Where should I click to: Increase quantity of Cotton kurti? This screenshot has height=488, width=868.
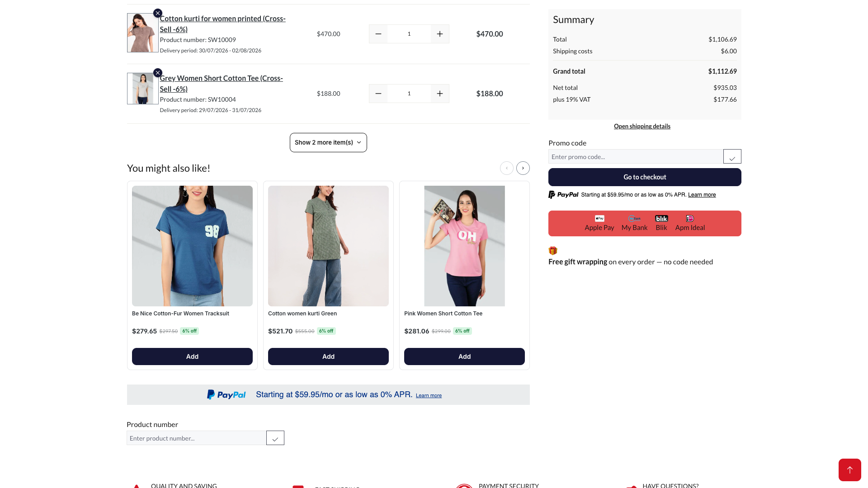point(440,34)
